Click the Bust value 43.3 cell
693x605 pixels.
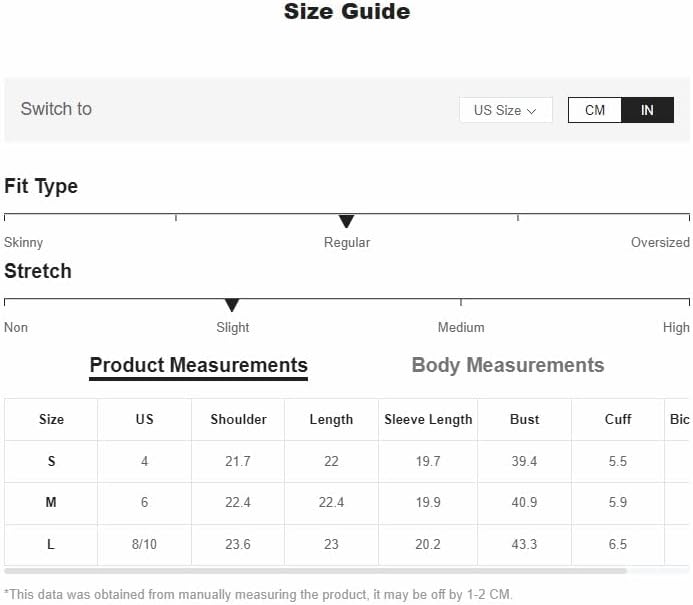(524, 544)
